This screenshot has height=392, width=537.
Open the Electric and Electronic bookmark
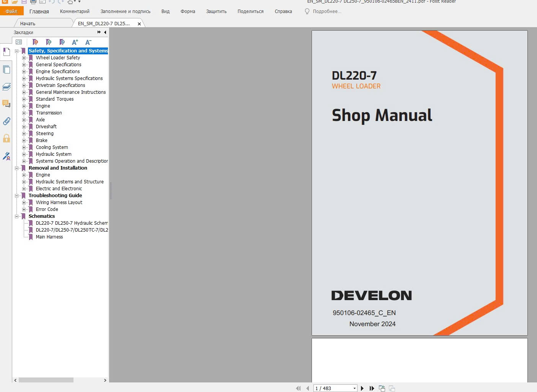pos(59,189)
